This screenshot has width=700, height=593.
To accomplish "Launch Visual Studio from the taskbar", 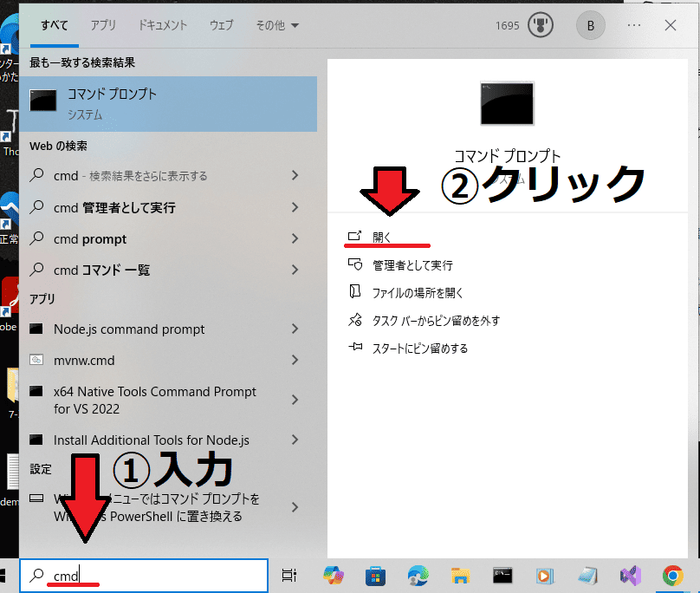I will pos(630,575).
